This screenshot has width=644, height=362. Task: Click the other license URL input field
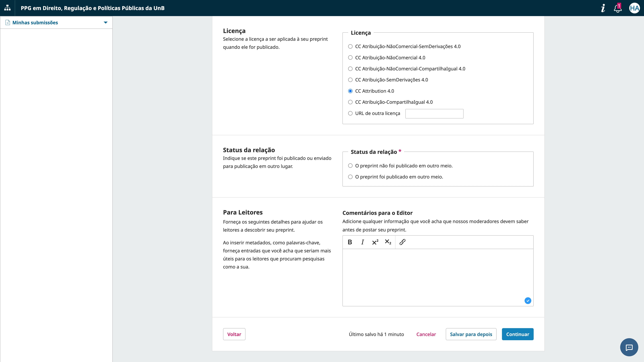434,114
